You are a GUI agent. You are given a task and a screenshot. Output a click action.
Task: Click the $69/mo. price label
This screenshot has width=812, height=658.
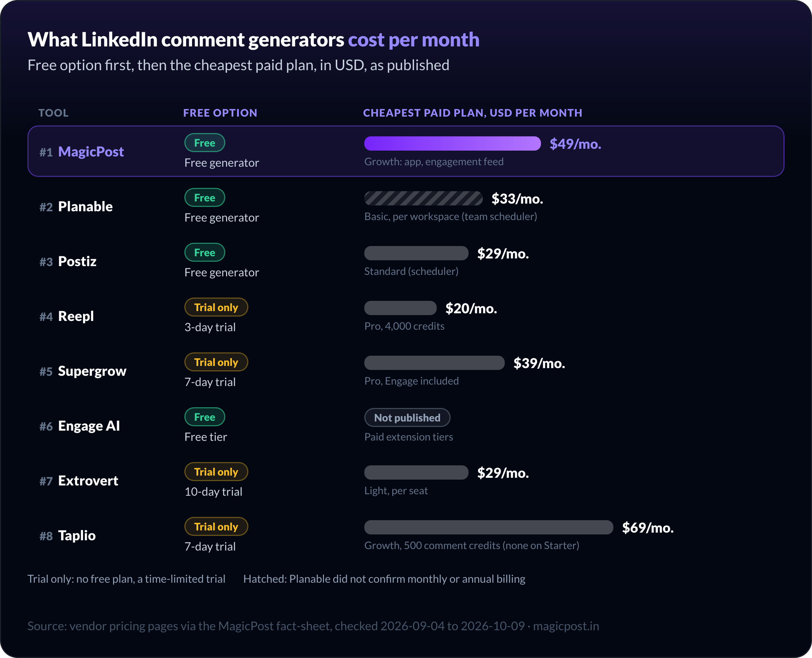pyautogui.click(x=648, y=527)
